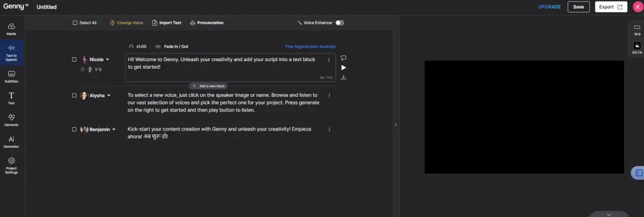
Task: Expand the Benjamin voice dropdown
Action: pyautogui.click(x=114, y=129)
